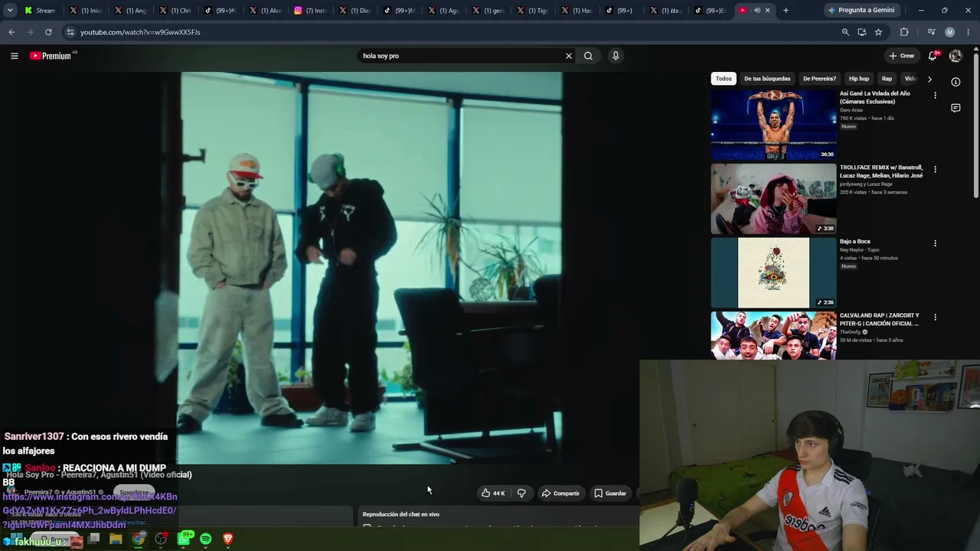Open the Así Gané La Velada thumbnail
This screenshot has width=980, height=551.
(x=773, y=125)
